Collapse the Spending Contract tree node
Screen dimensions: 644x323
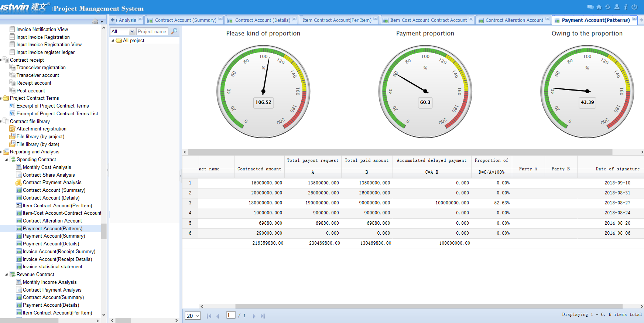click(7, 160)
